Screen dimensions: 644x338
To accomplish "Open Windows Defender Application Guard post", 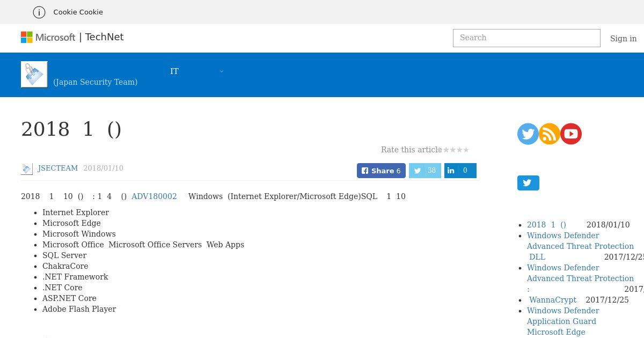I will (563, 321).
